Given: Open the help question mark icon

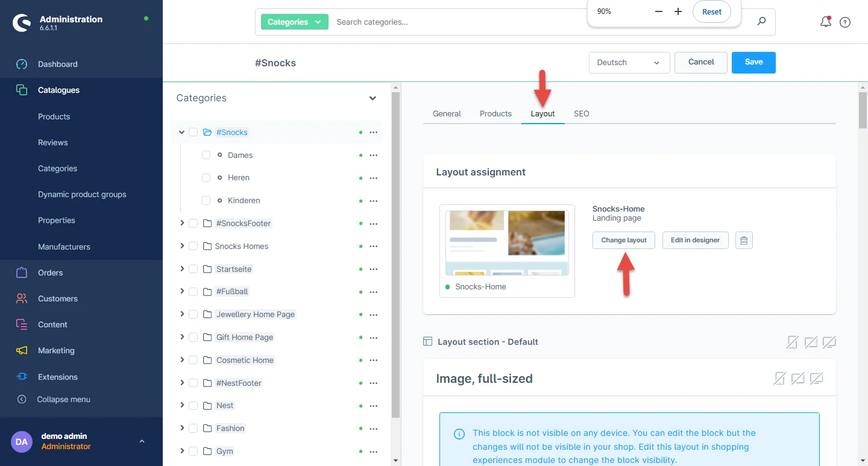Looking at the screenshot, I should (x=845, y=22).
